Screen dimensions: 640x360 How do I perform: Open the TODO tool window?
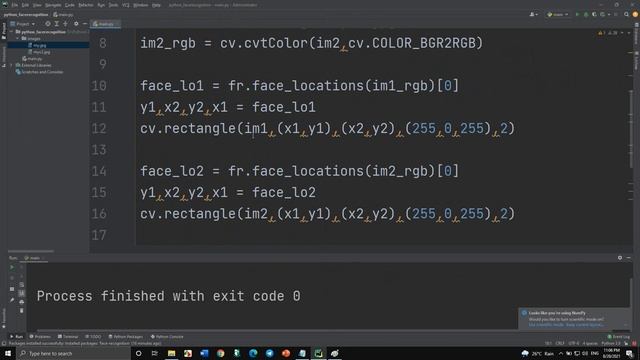[x=93, y=337]
